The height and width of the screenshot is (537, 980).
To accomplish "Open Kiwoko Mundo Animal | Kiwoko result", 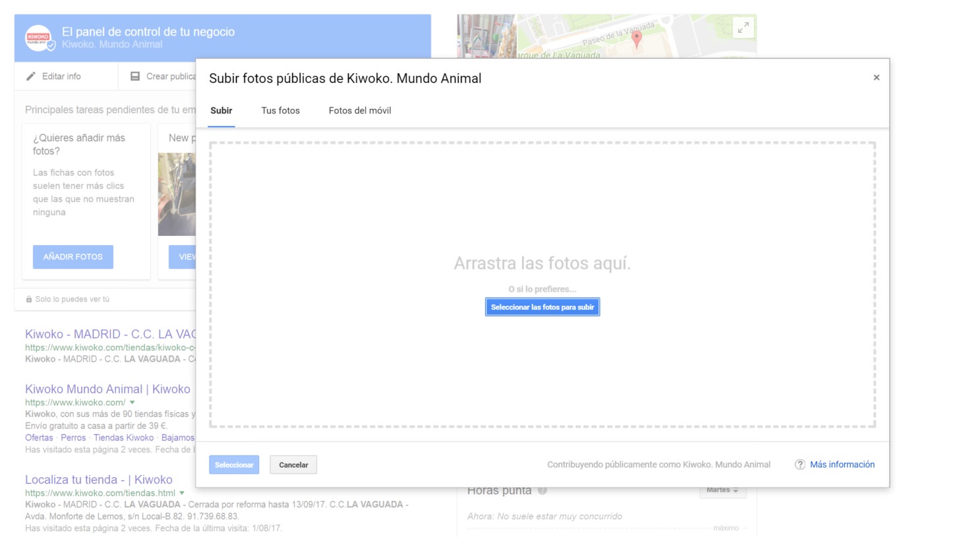I will 107,389.
